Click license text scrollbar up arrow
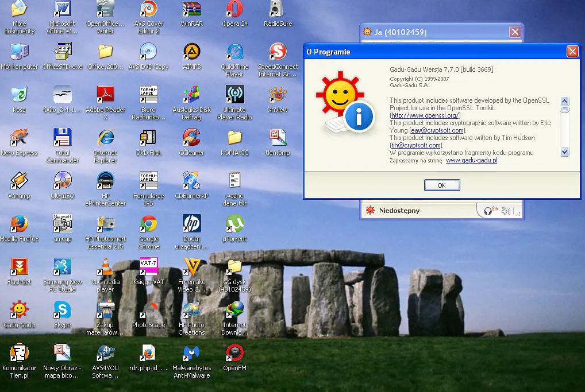 click(x=564, y=101)
